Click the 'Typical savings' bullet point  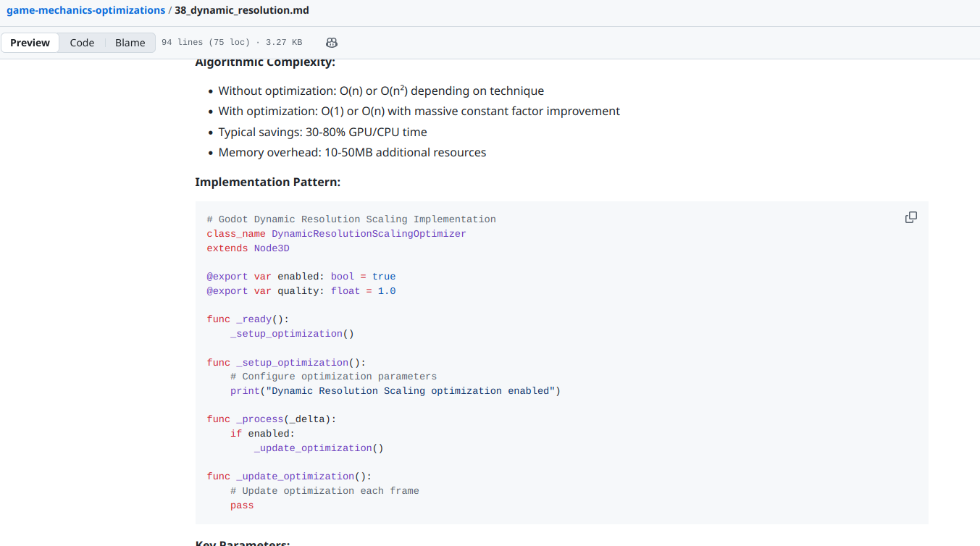322,132
